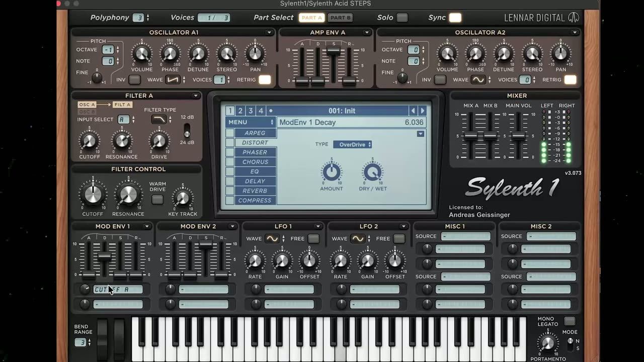The width and height of the screenshot is (644, 362).
Task: Click the Mod Env 1 Decay slider
Action: tap(104, 257)
